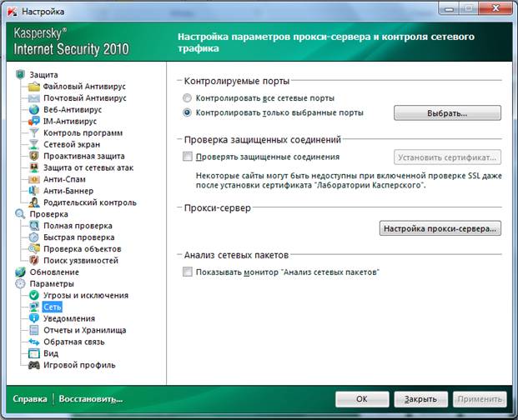The height and width of the screenshot is (420, 518).
Task: Confirm settings with OK button
Action: [x=362, y=399]
